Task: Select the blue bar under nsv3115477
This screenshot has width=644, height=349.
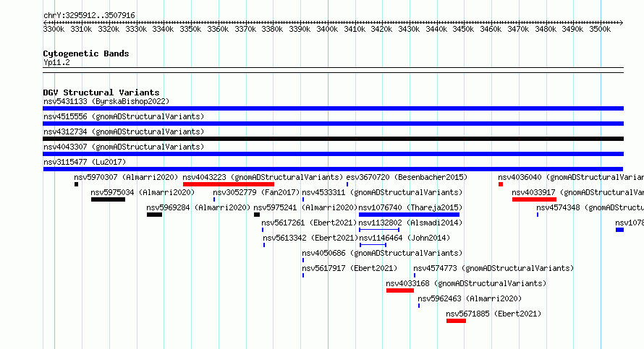Action: tap(333, 169)
